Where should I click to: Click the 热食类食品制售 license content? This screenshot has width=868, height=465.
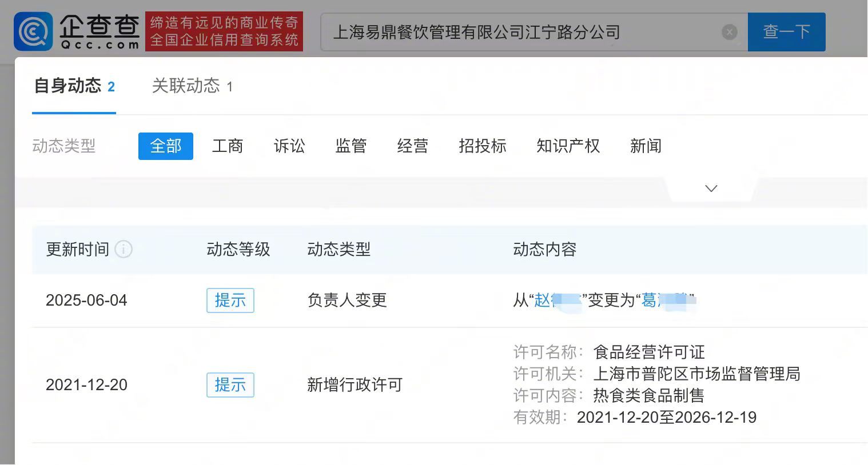pos(648,395)
